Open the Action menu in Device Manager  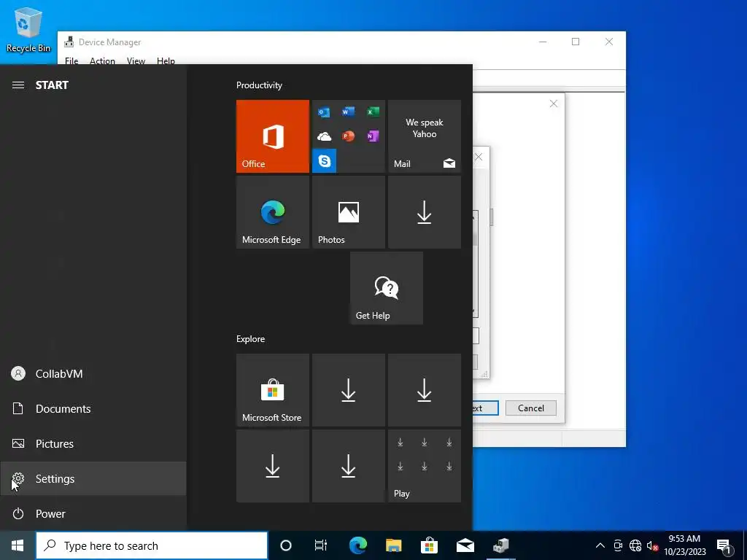(102, 61)
